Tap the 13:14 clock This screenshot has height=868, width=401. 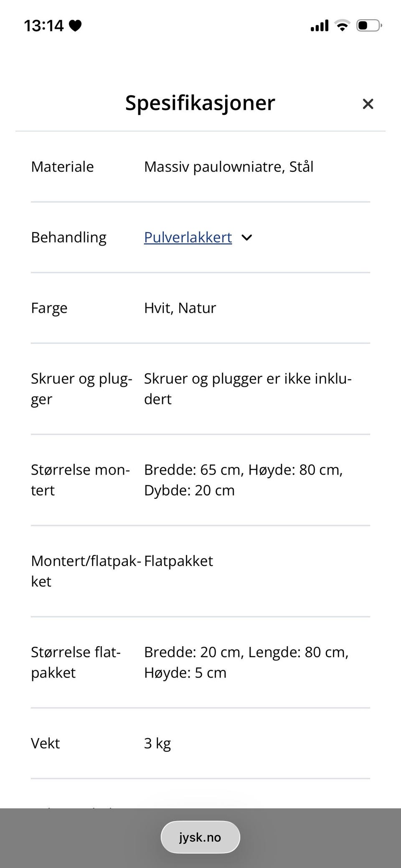tap(43, 26)
